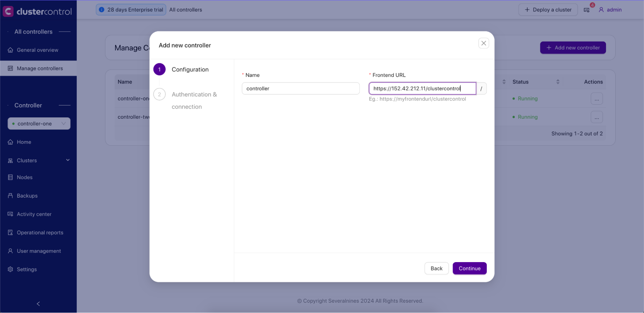Click the 'All controllers' sidebar section heading

(x=34, y=32)
